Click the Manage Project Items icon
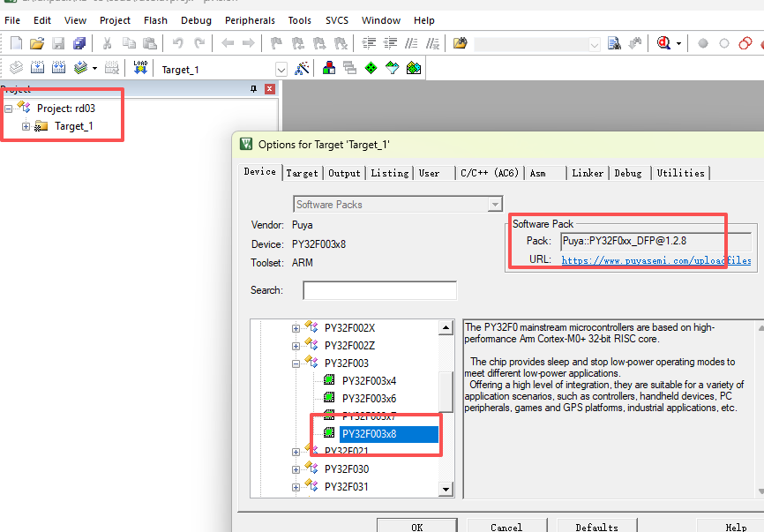The image size is (764, 532). [329, 68]
